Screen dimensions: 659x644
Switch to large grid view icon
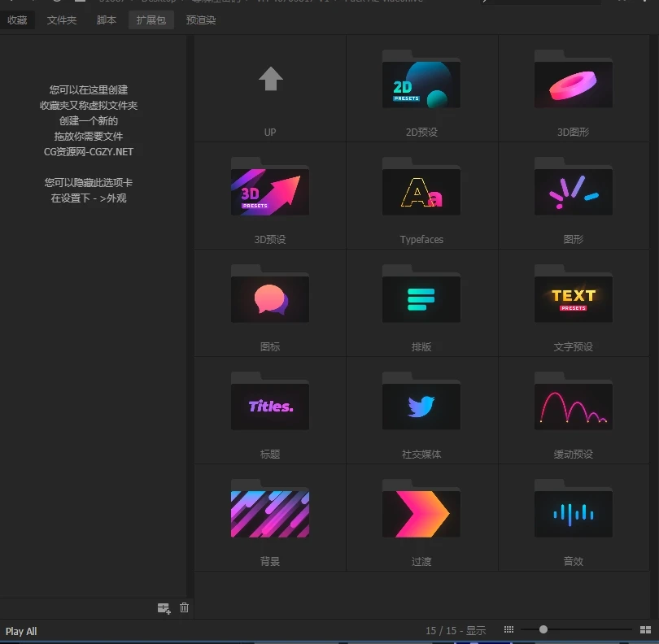pyautogui.click(x=645, y=629)
